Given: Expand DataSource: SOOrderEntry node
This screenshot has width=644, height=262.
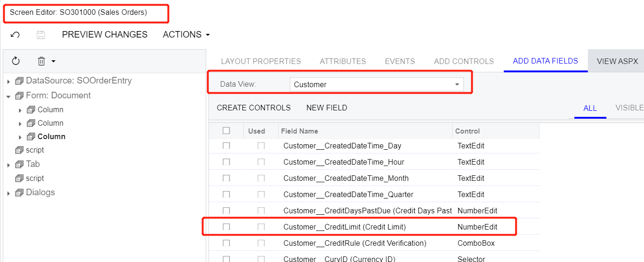Looking at the screenshot, I should pyautogui.click(x=8, y=82).
